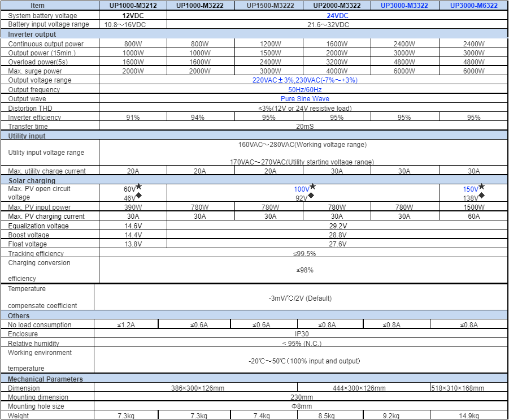Click the 50Hz/60Hz output frequency value

coord(304,90)
